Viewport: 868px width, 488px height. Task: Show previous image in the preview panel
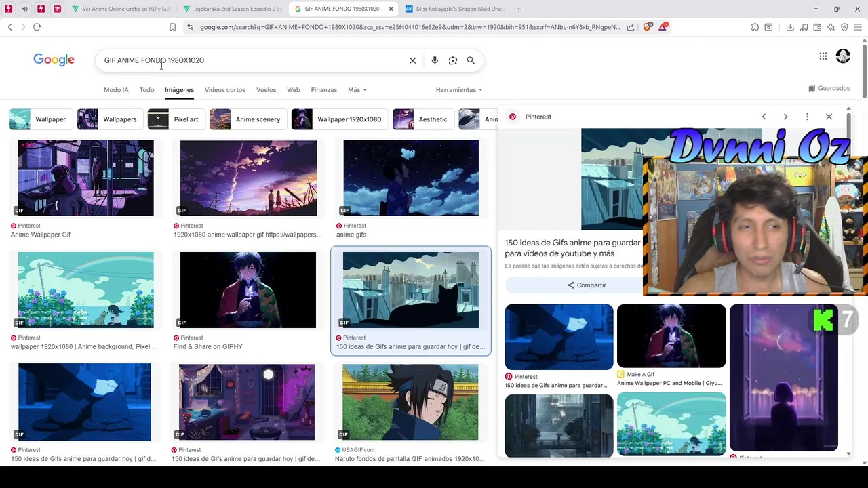(764, 117)
